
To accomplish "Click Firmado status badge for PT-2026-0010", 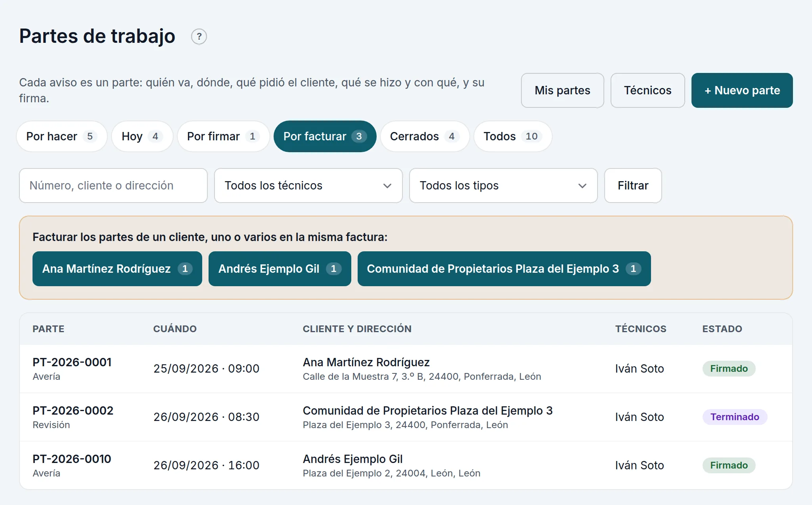I will tap(729, 465).
